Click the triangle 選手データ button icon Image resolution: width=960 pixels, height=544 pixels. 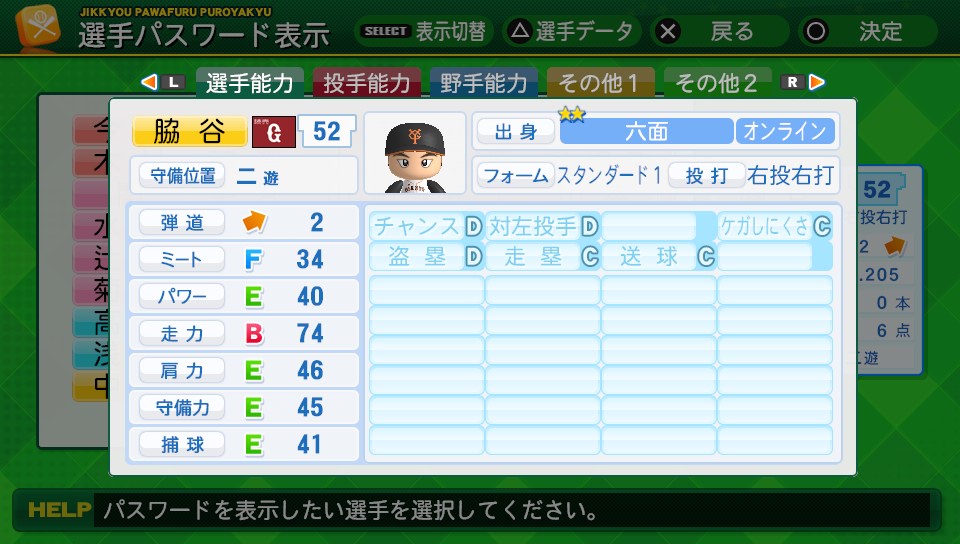[x=520, y=31]
